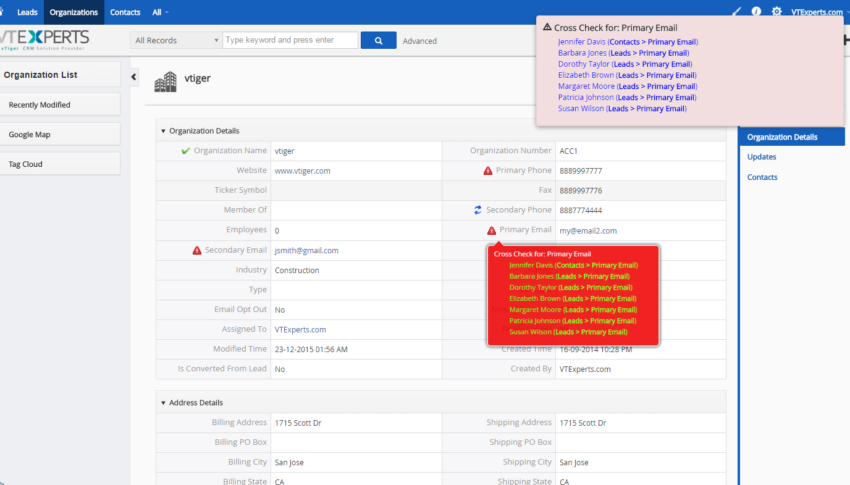Open Barbara Jones in red tooltip
This screenshot has width=850, height=485.
click(x=569, y=276)
